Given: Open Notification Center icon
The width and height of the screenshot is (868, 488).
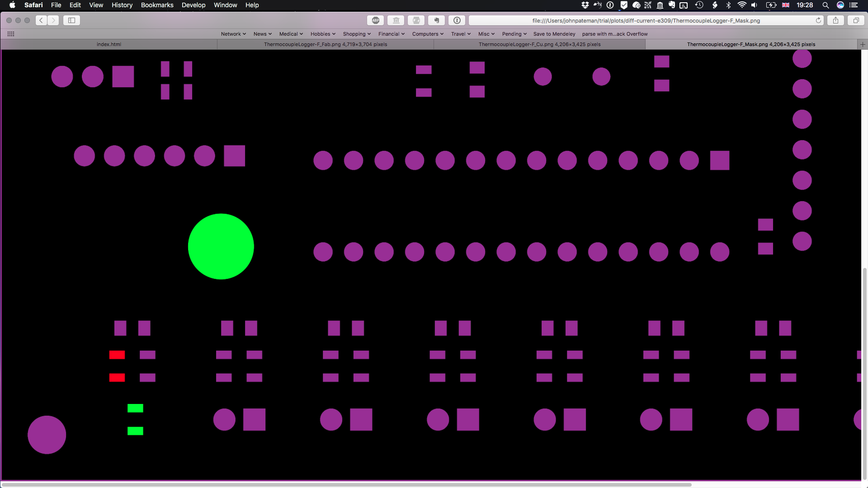Looking at the screenshot, I should pyautogui.click(x=854, y=5).
